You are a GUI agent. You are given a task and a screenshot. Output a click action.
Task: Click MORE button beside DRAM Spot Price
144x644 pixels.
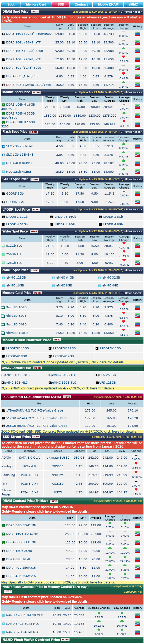pyautogui.click(x=35, y=12)
